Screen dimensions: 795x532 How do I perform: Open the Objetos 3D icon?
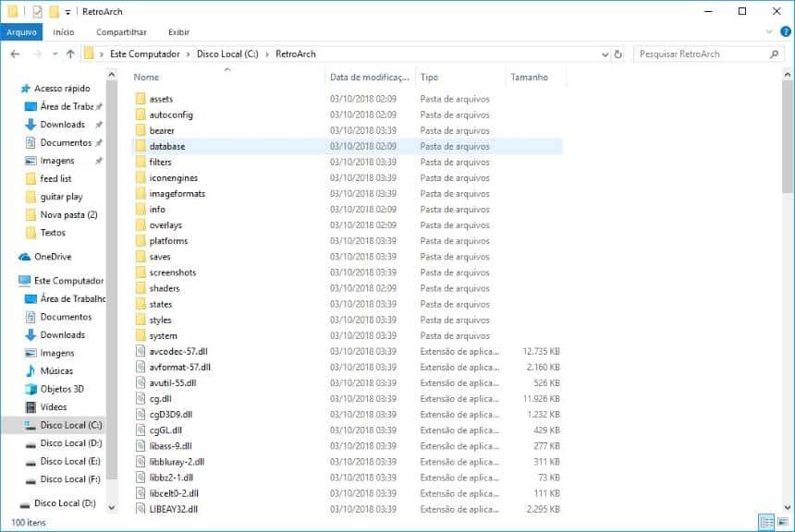pyautogui.click(x=31, y=389)
